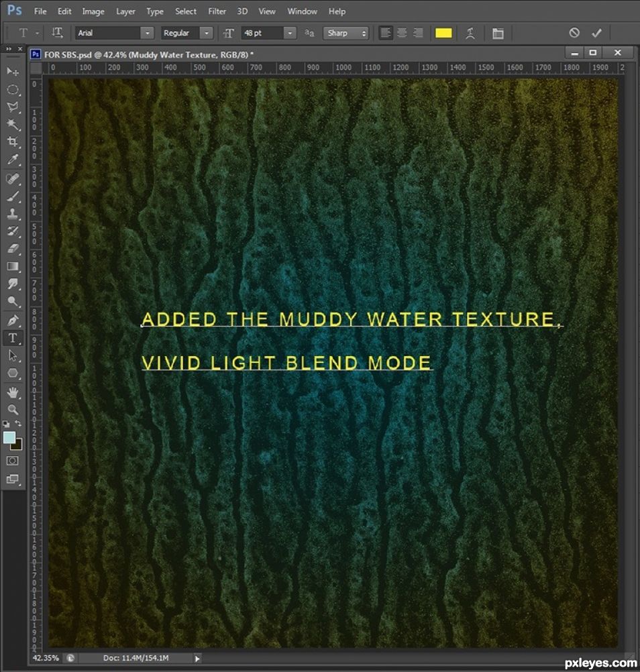This screenshot has width=640, height=672.
Task: Select the Hand tool
Action: [x=13, y=392]
